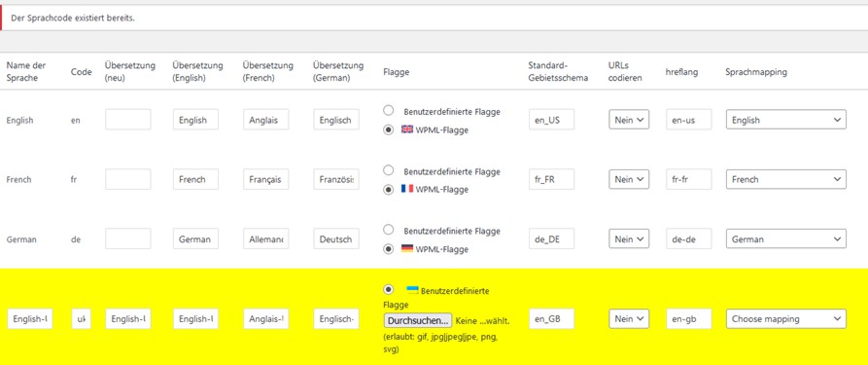Select Benutzerdefinierte Flagge radio for French
868x365 pixels.
pos(389,171)
